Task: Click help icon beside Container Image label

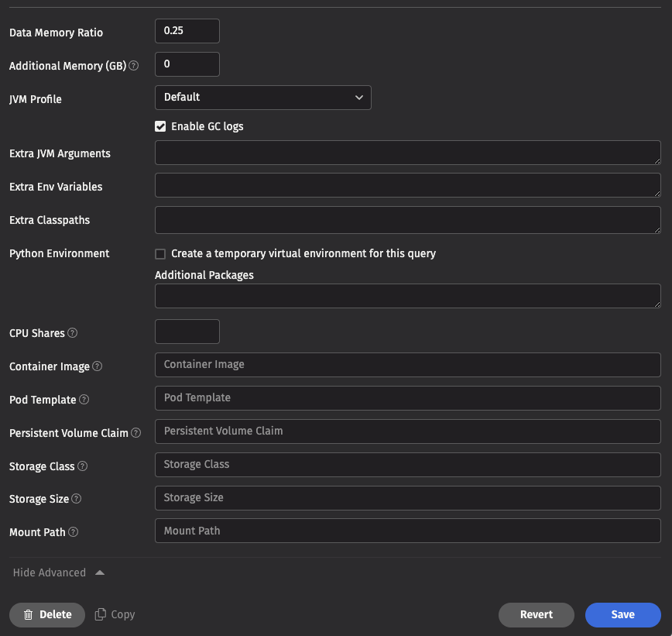Action: 98,366
